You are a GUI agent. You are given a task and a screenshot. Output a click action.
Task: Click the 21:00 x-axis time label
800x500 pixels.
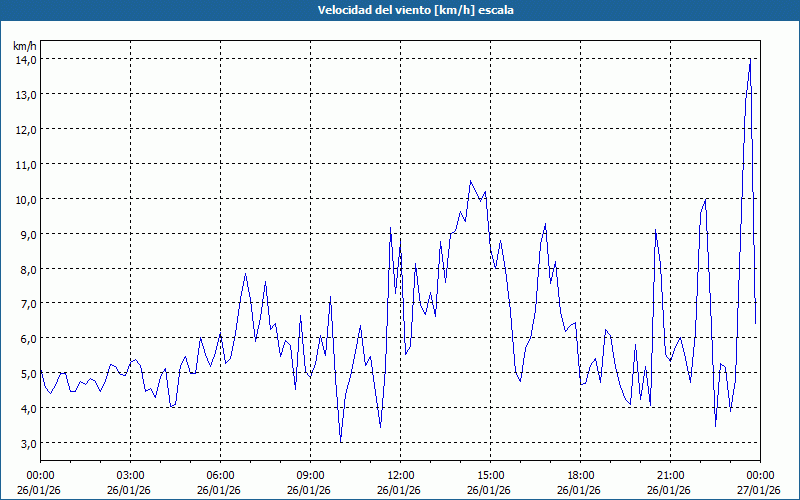click(670, 475)
